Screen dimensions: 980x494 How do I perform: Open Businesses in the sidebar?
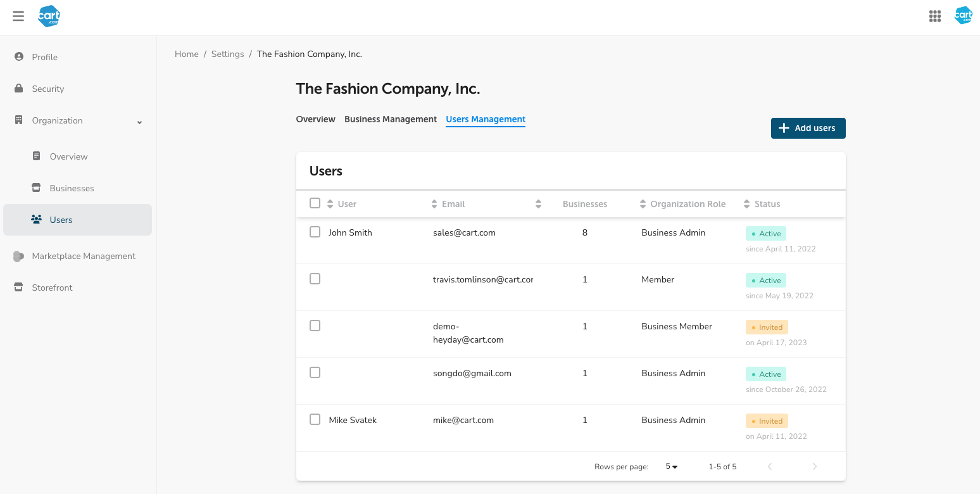pos(72,188)
